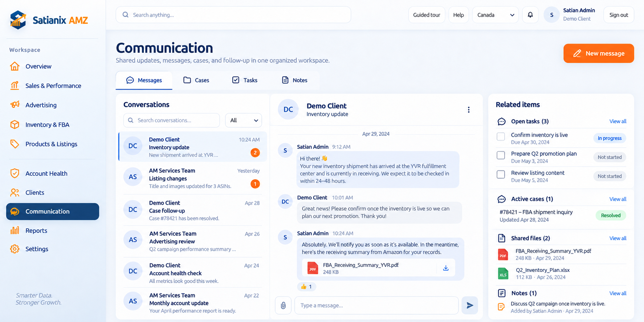Start the Guided tour

(427, 15)
